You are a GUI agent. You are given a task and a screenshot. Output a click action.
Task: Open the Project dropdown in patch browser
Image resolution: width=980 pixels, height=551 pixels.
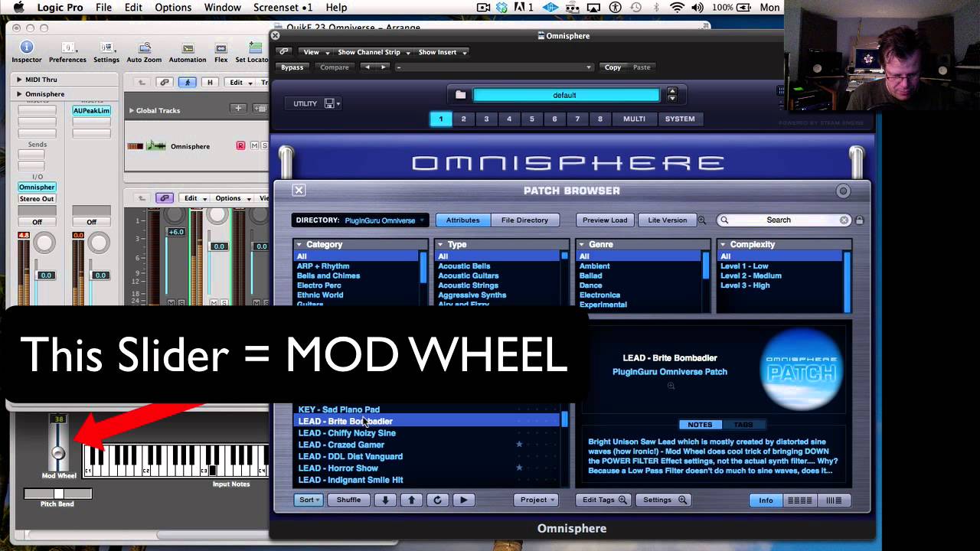tap(536, 500)
